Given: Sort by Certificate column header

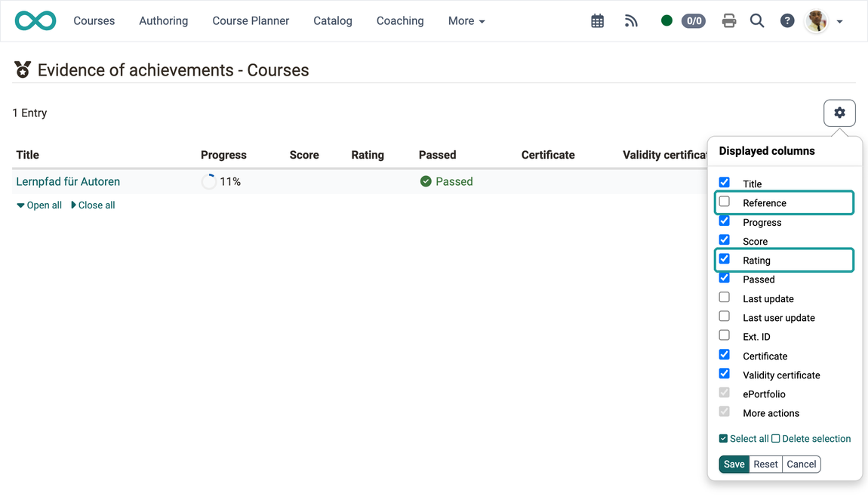Looking at the screenshot, I should [x=548, y=155].
